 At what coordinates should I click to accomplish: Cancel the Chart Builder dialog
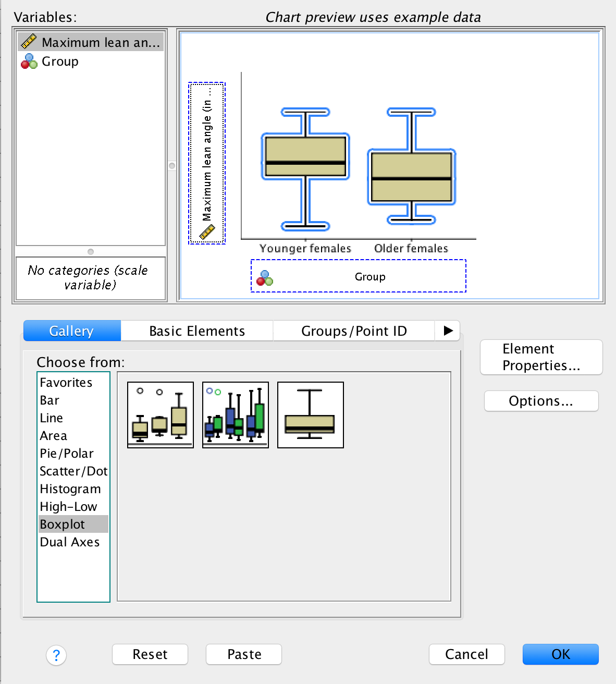466,654
